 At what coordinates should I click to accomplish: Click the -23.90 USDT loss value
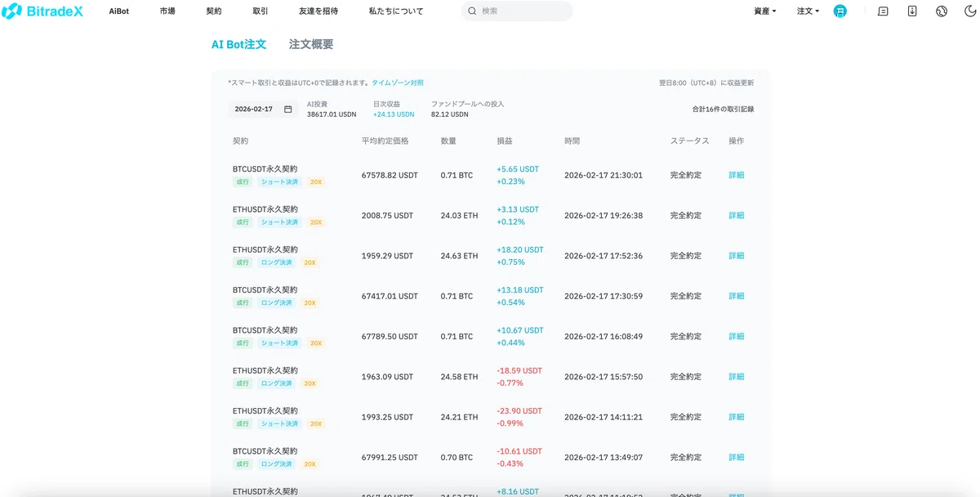coord(519,411)
